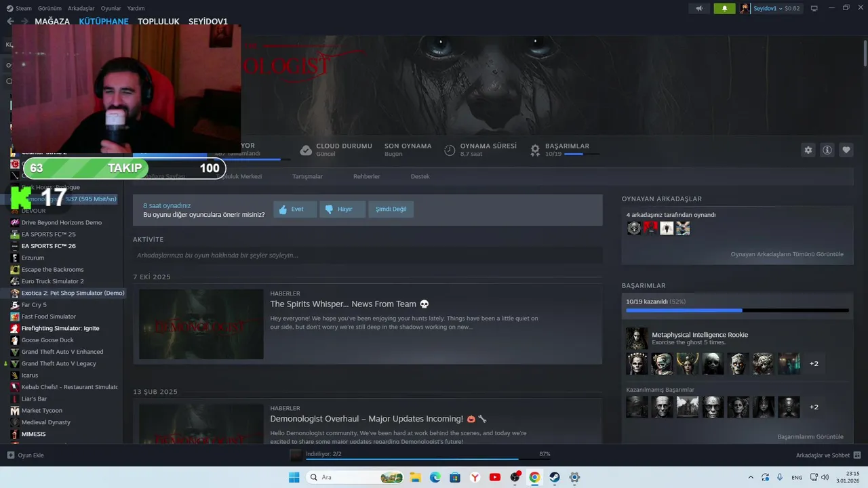Open the Arkadaşlar menu

pos(81,8)
